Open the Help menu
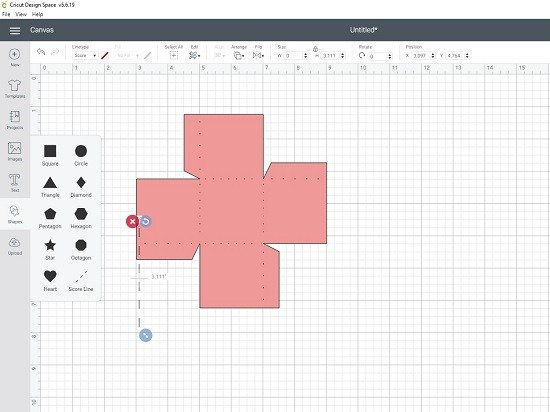Image resolution: width=550 pixels, height=412 pixels. [x=37, y=14]
